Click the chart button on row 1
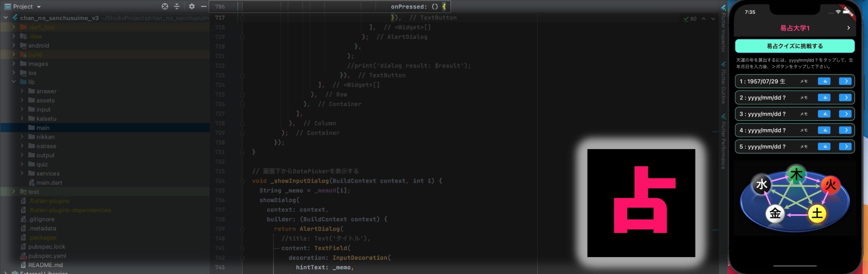868x274 pixels. [824, 81]
